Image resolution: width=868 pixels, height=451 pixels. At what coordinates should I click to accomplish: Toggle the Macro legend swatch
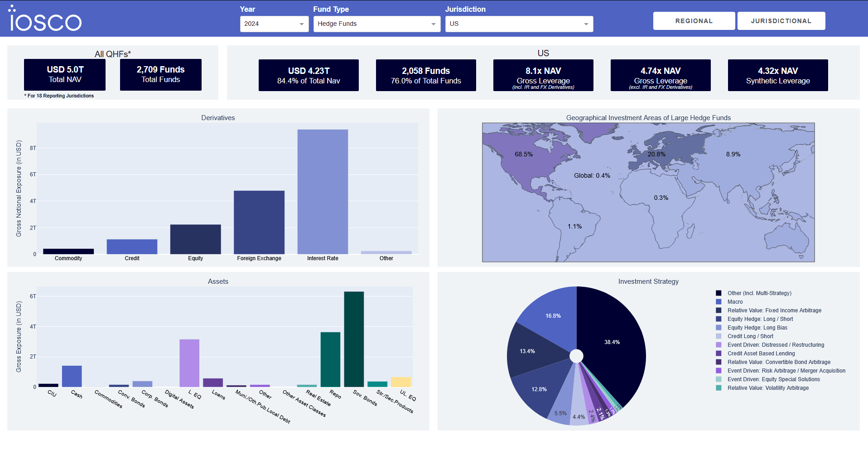point(719,302)
